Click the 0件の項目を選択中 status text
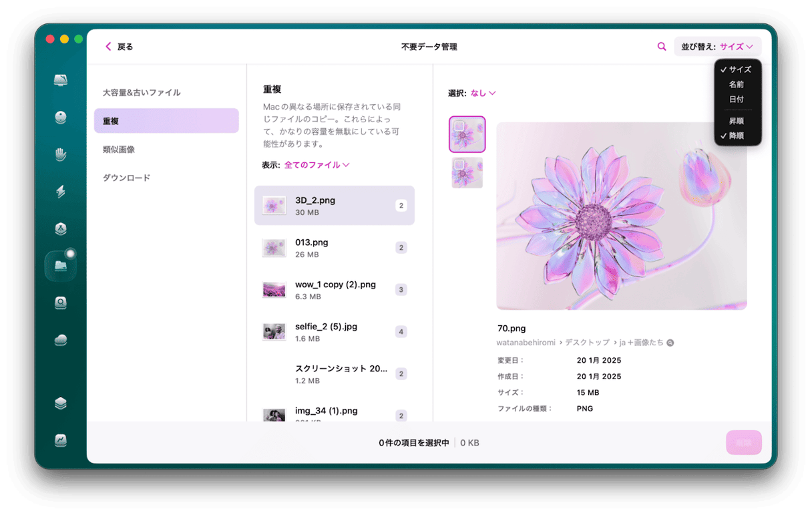This screenshot has width=812, height=515. coord(414,443)
